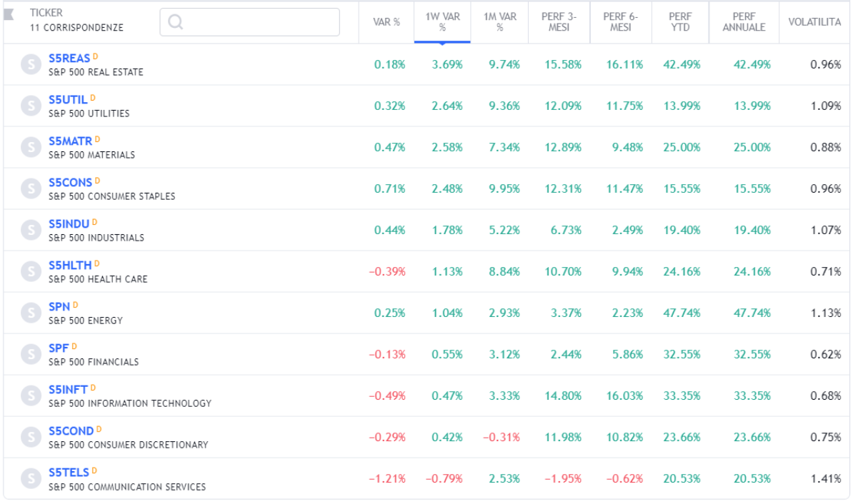Sort by the 1W VAR % column
This screenshot has width=853, height=504.
tap(442, 21)
